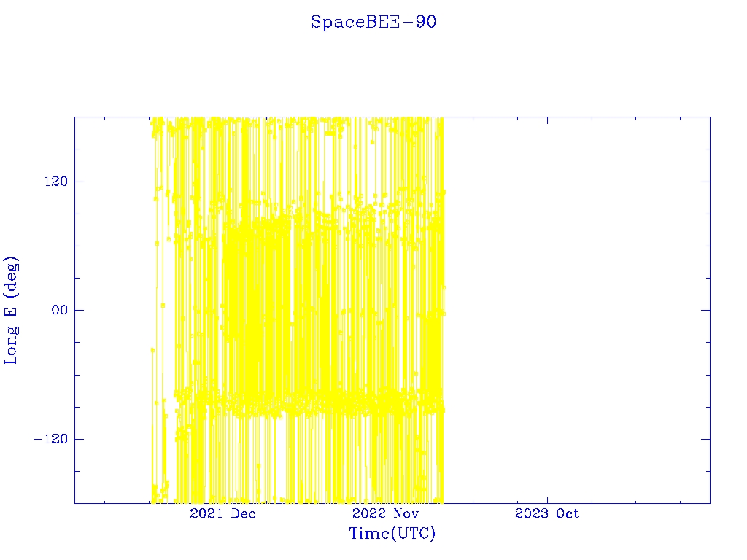
Task: Click the right-axis tick mark at 120 degrees
Action: [x=705, y=182]
